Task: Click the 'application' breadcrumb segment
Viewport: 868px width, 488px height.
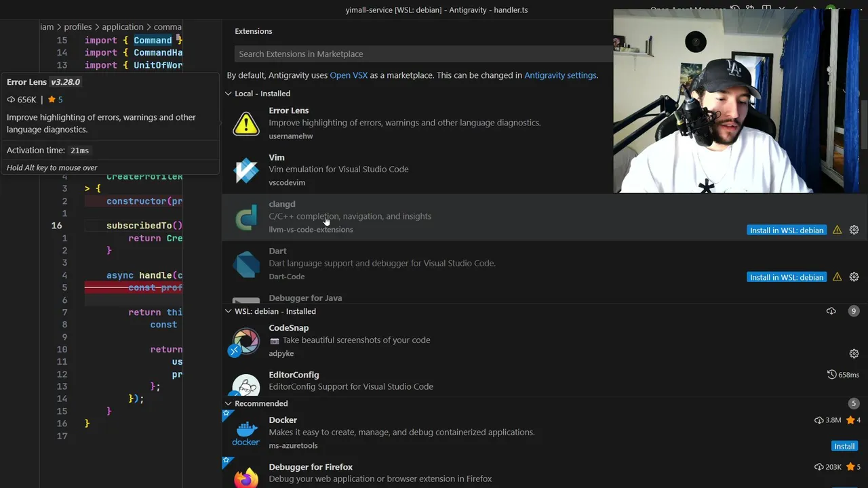Action: pos(123,27)
